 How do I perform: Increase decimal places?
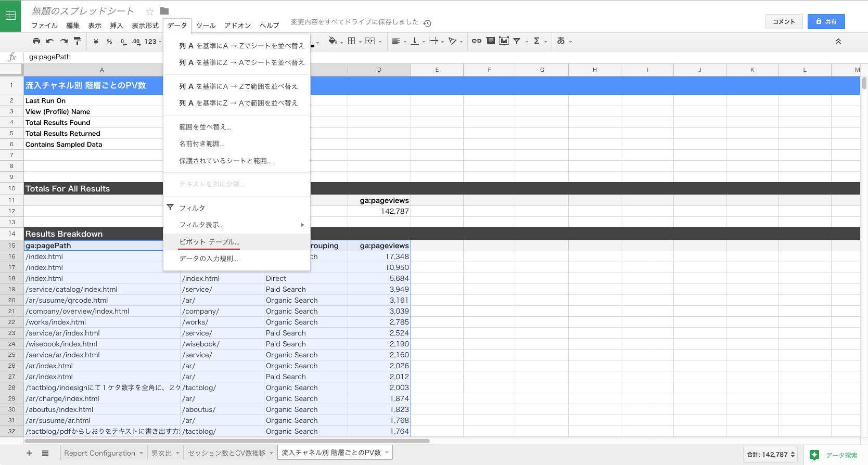click(x=136, y=41)
